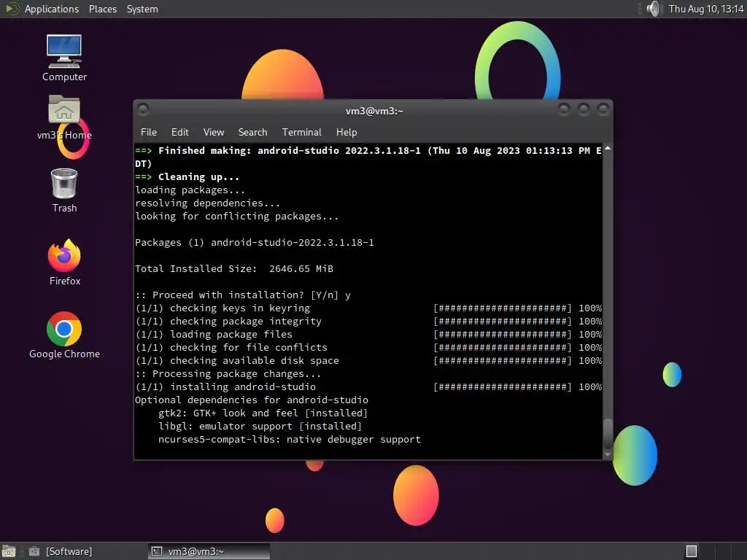Click the MATE logo beside Applications

coord(12,9)
